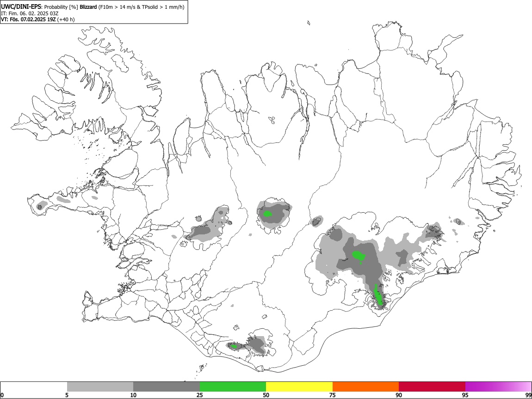Click the 'Blizzard' word in the title
532x399 pixels.
point(88,7)
